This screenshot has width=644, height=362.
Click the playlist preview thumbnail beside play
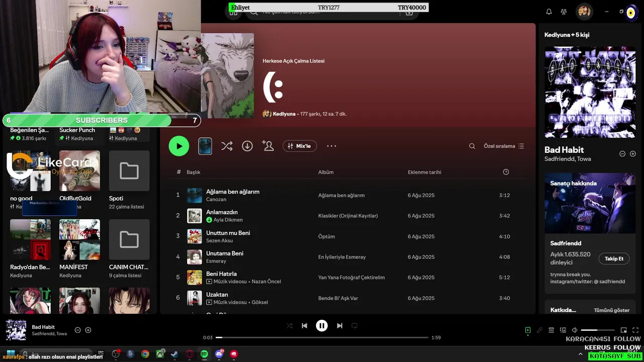pos(205,146)
